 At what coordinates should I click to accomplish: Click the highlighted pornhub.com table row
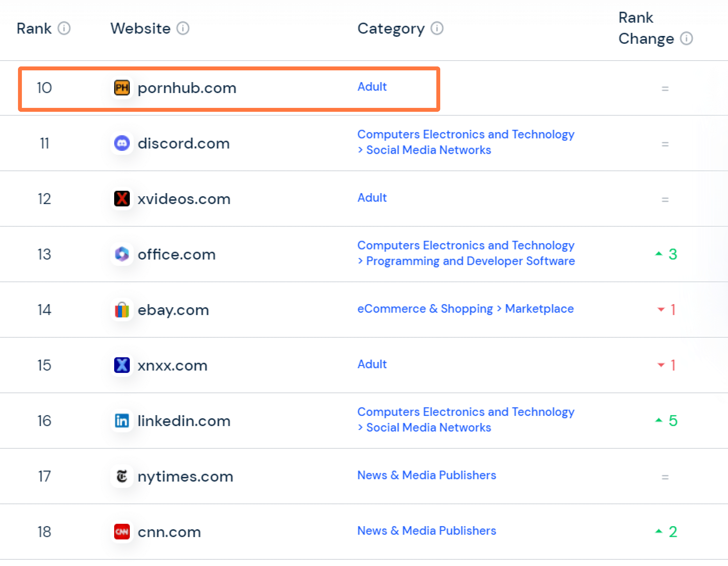click(230, 88)
